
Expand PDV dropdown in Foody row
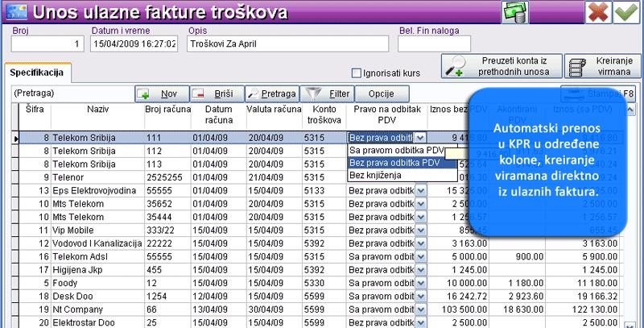pos(420,283)
